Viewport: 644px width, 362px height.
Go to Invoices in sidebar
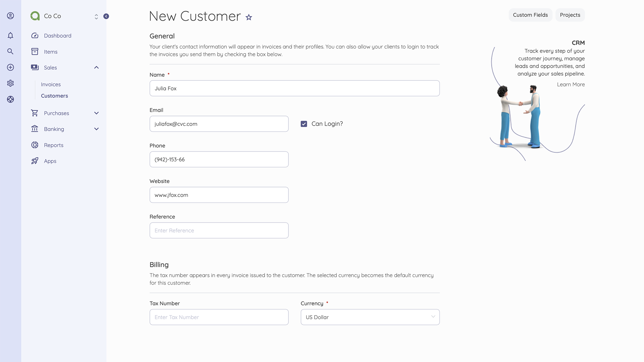point(51,84)
